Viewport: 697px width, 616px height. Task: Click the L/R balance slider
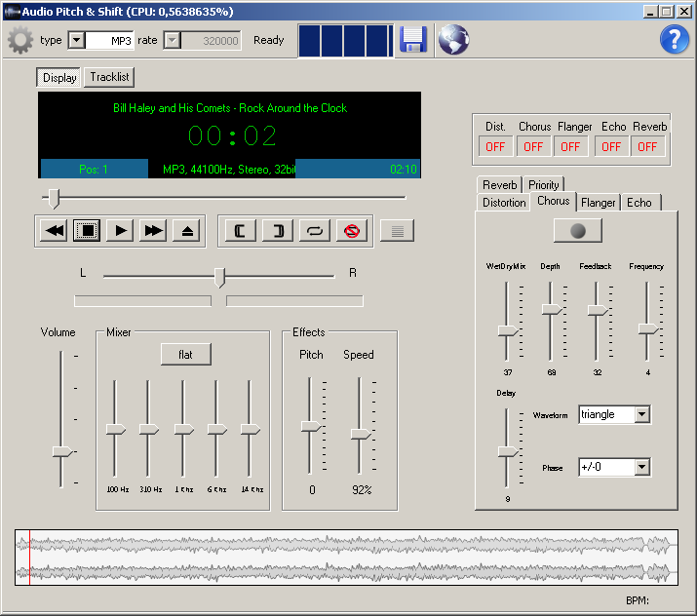click(x=218, y=277)
